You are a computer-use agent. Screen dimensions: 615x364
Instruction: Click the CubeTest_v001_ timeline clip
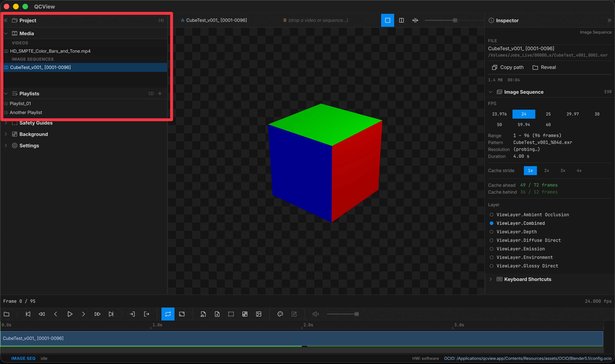tap(302, 338)
